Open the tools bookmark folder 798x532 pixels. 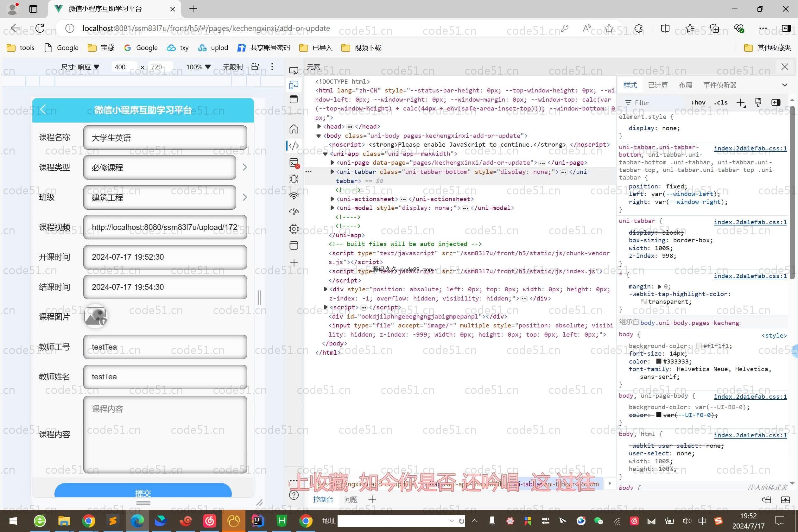pos(21,48)
